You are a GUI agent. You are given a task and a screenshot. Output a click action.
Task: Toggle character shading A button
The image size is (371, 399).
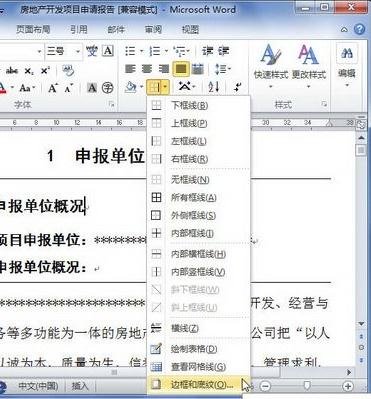(x=92, y=88)
